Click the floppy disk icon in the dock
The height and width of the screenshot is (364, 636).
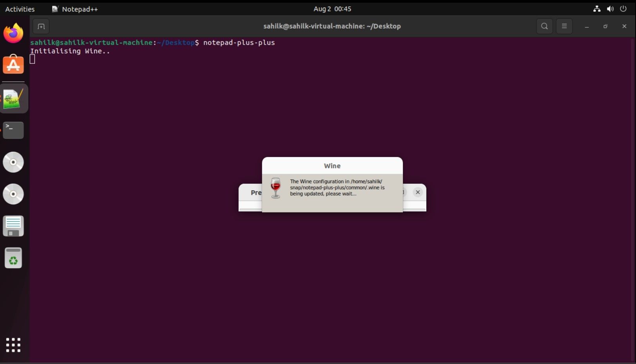(x=13, y=226)
